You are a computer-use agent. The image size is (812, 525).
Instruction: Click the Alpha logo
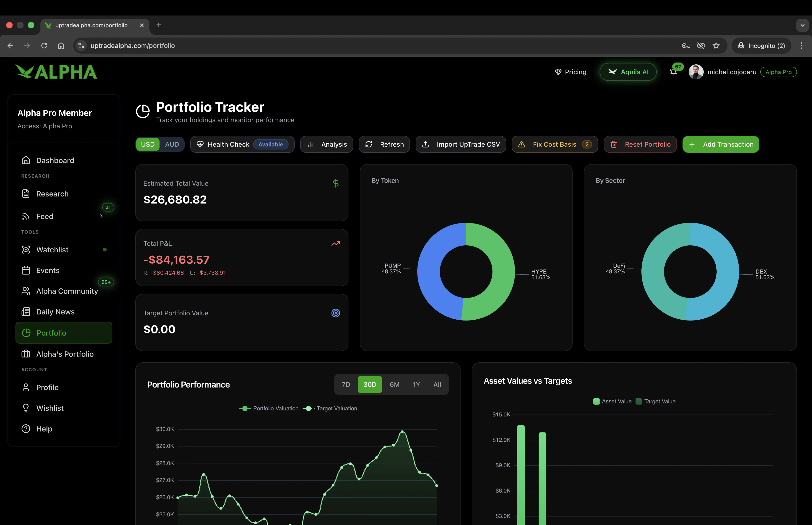coord(56,72)
